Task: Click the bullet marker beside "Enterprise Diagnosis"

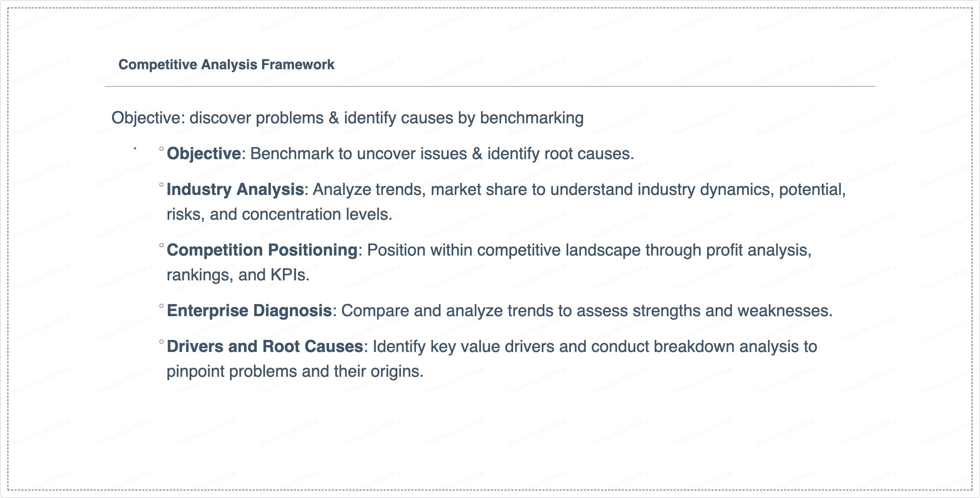Action: (162, 305)
